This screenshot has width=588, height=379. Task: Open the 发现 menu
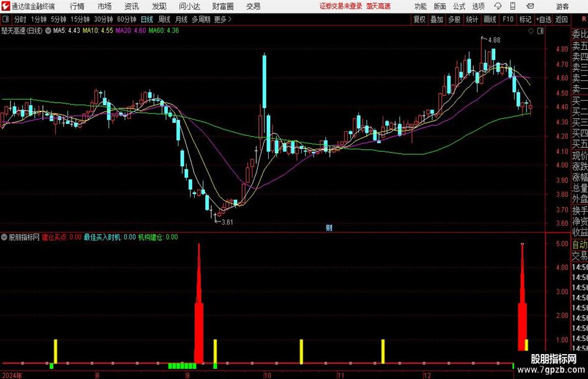(x=159, y=6)
